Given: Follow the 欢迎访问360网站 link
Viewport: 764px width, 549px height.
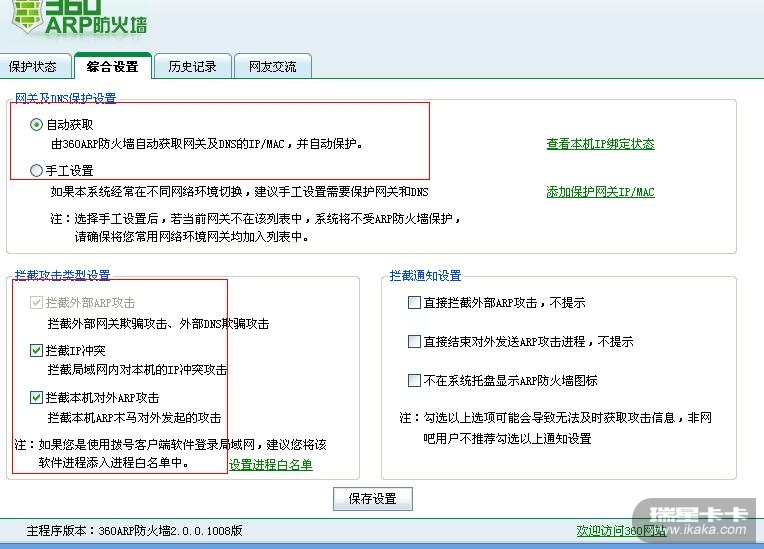Looking at the screenshot, I should point(621,530).
